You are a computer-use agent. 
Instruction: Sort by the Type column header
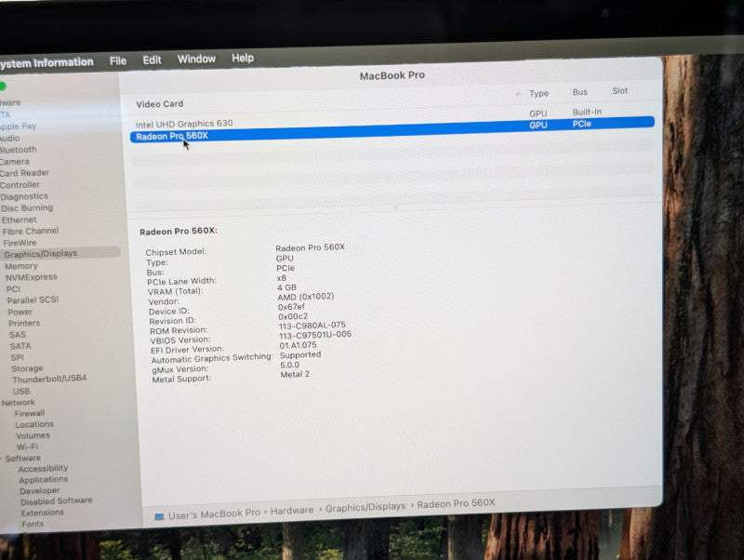pyautogui.click(x=538, y=94)
